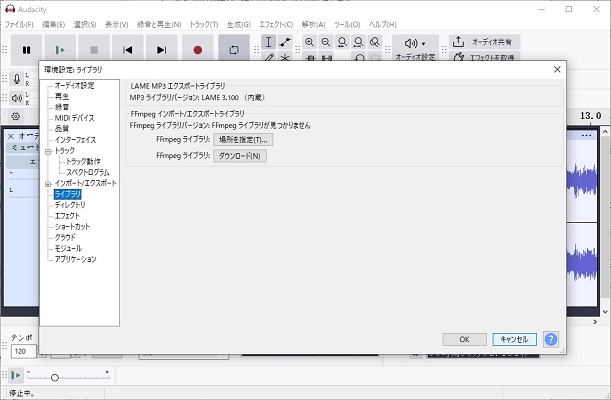Click the microphone record meter icon
Image resolution: width=611 pixels, height=400 pixels.
pos(17,79)
